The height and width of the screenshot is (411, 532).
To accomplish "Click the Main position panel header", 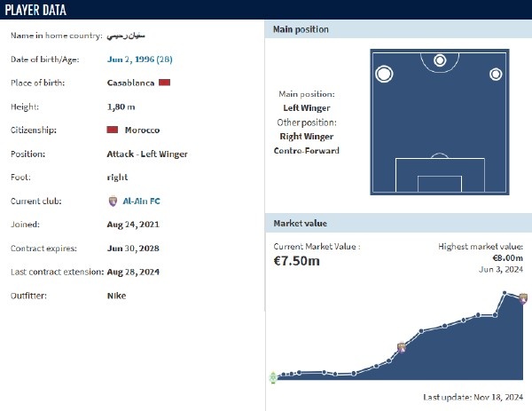I will click(300, 30).
